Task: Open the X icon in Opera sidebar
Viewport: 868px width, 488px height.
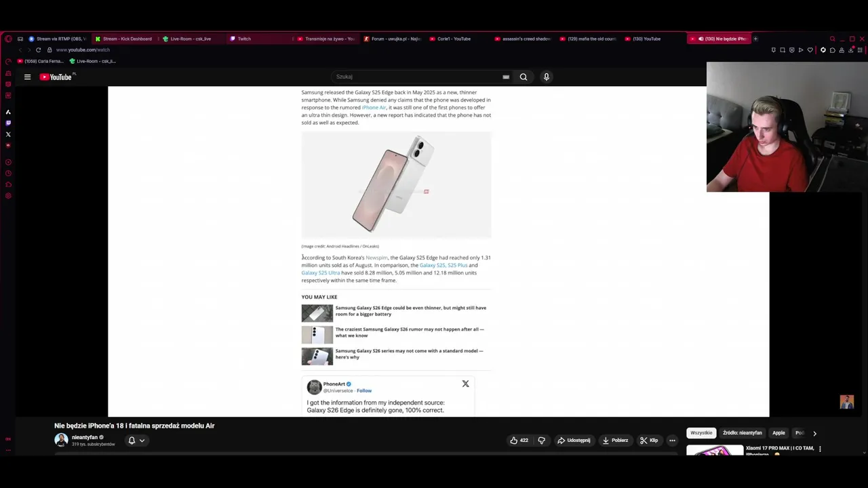Action: 8,134
